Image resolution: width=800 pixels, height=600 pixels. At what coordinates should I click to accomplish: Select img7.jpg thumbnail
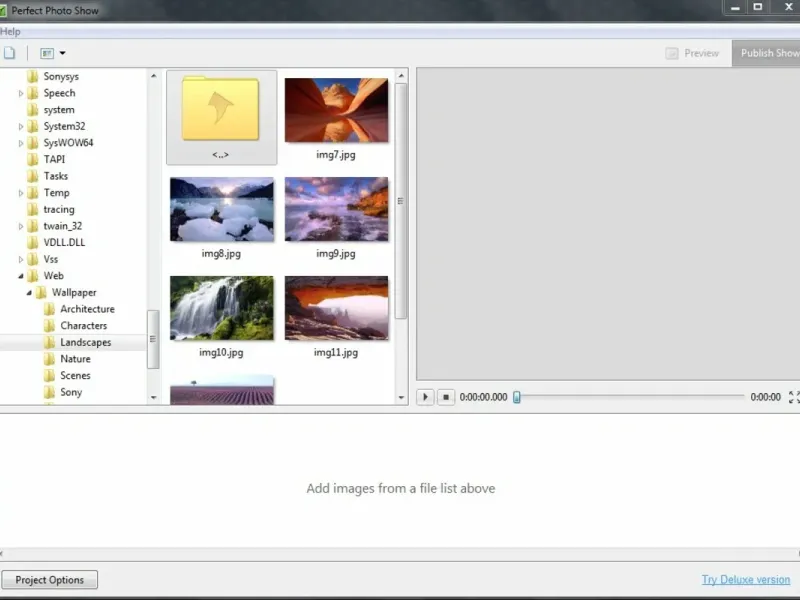pyautogui.click(x=336, y=110)
